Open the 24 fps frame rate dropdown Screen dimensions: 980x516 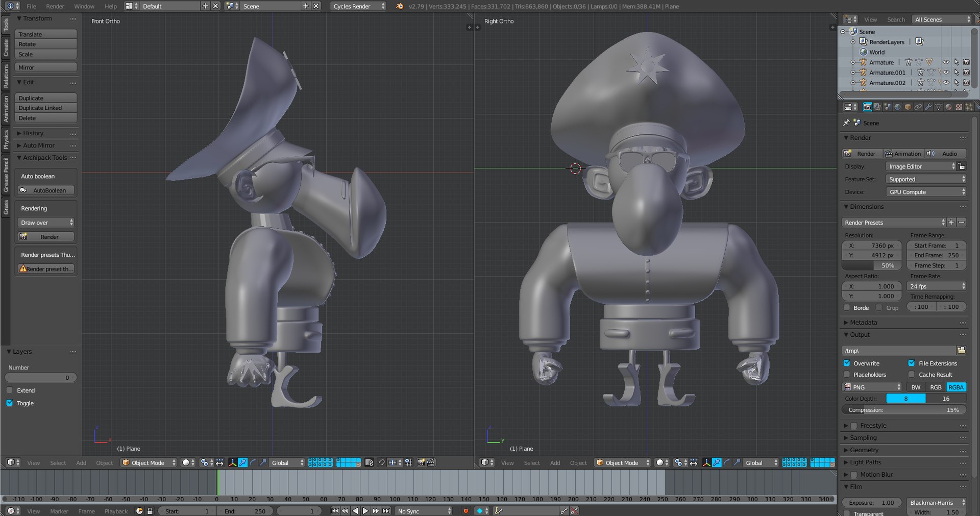pyautogui.click(x=936, y=286)
